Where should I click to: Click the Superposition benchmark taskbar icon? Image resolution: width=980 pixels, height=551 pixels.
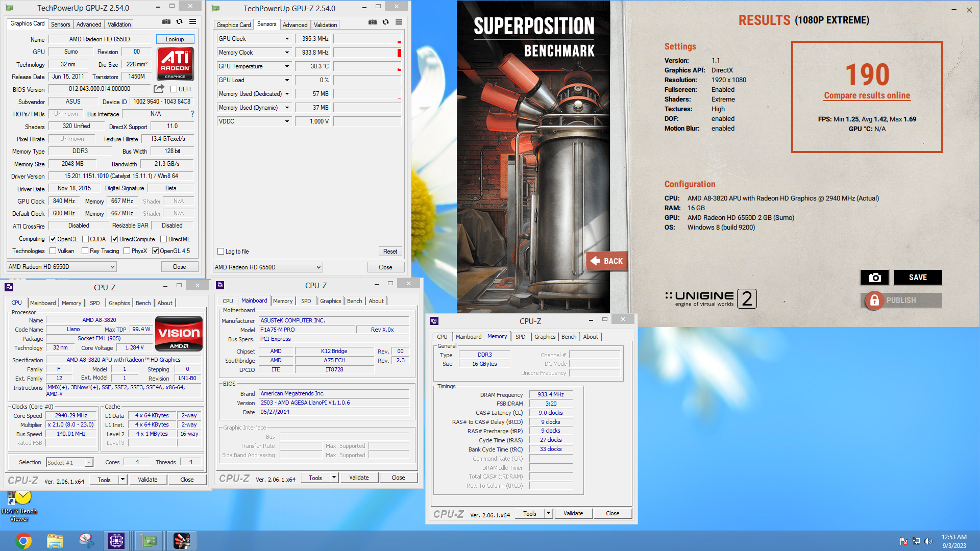tap(181, 541)
